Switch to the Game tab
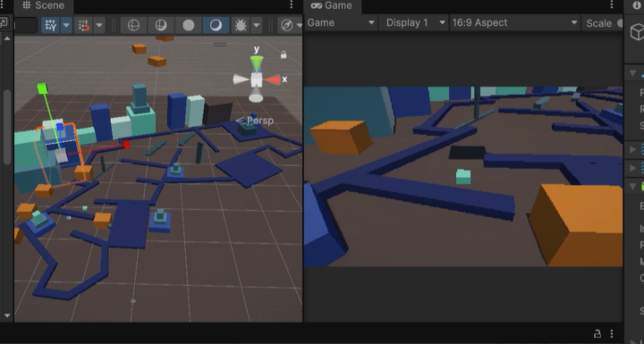Image resolution: width=644 pixels, height=344 pixels. 332,5
